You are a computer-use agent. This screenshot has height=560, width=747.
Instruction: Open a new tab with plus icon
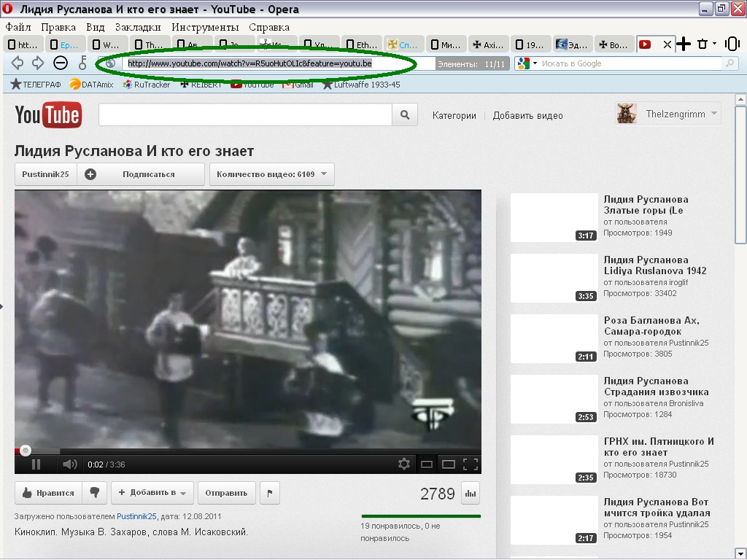pyautogui.click(x=684, y=44)
